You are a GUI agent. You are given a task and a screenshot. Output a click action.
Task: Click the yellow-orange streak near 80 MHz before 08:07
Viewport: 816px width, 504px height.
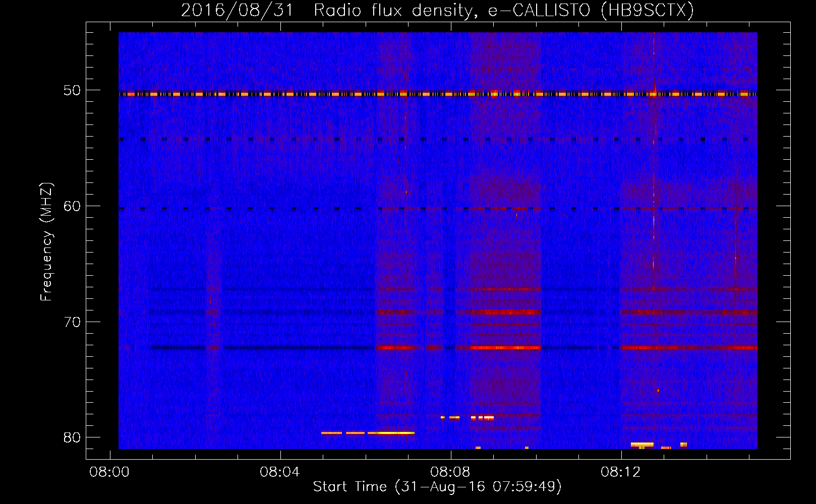(x=368, y=433)
